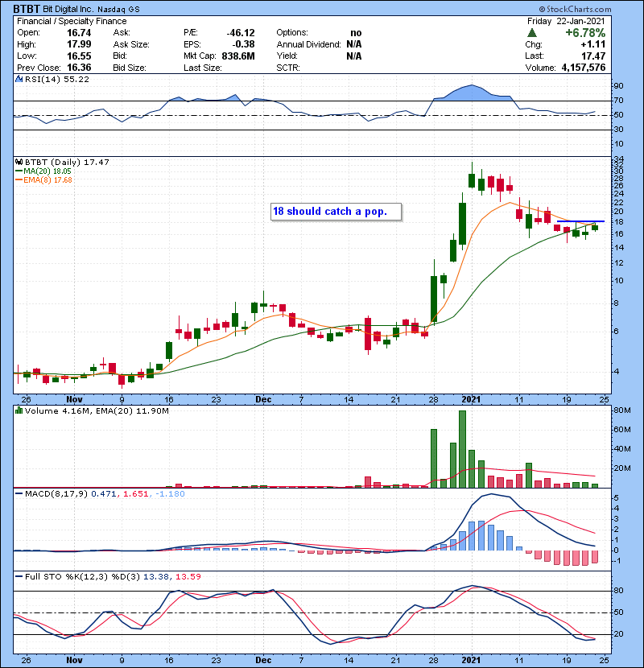644x668 pixels.
Task: Click the Volume 4,157,576 value
Action: [x=584, y=68]
